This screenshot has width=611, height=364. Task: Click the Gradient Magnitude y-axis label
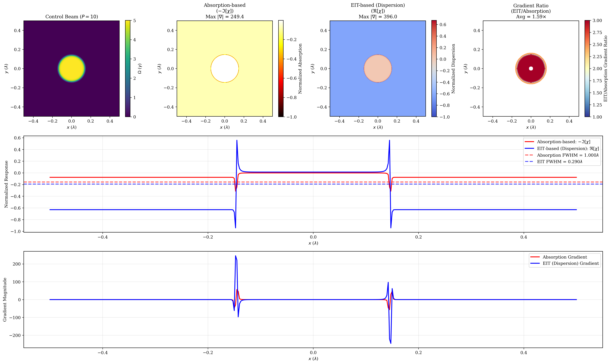click(x=5, y=299)
